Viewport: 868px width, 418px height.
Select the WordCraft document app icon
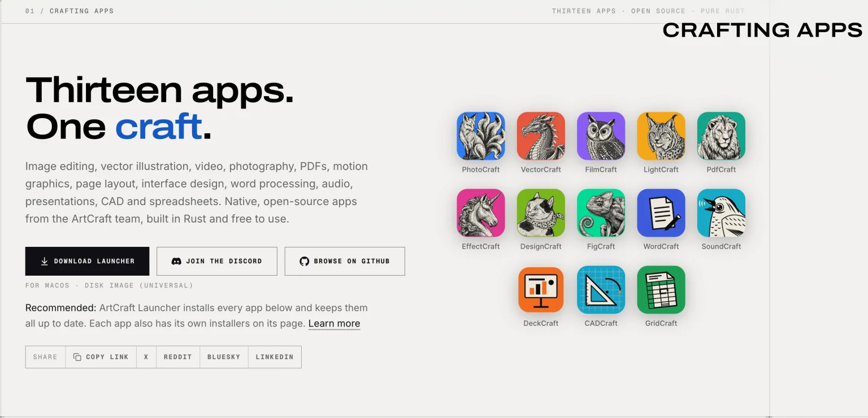[x=661, y=213]
